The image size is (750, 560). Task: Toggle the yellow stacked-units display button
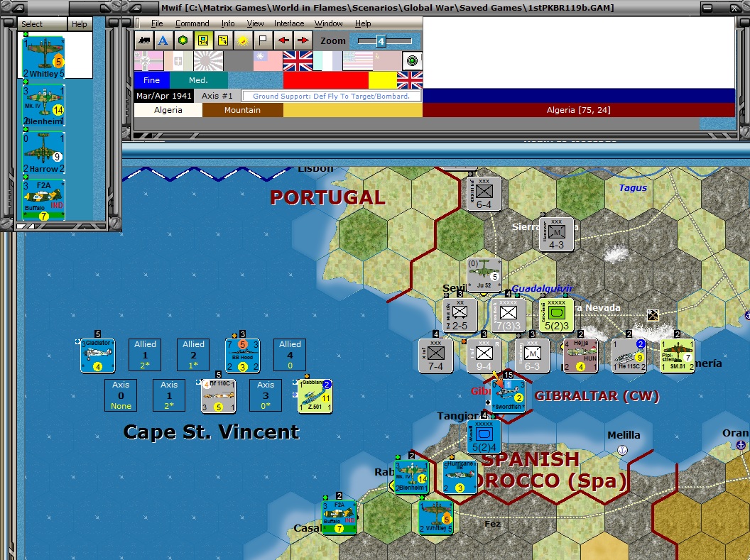(x=222, y=40)
